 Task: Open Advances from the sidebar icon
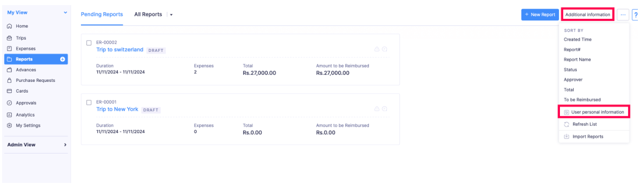tap(9, 70)
